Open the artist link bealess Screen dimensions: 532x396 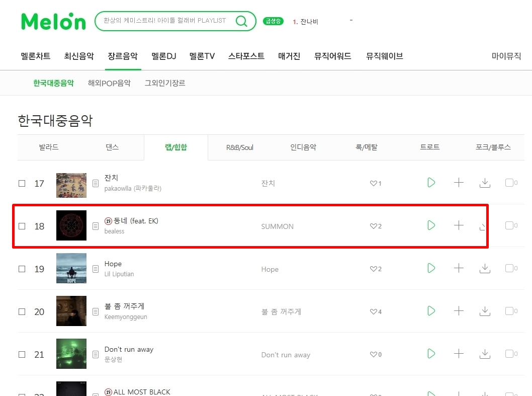(x=114, y=231)
